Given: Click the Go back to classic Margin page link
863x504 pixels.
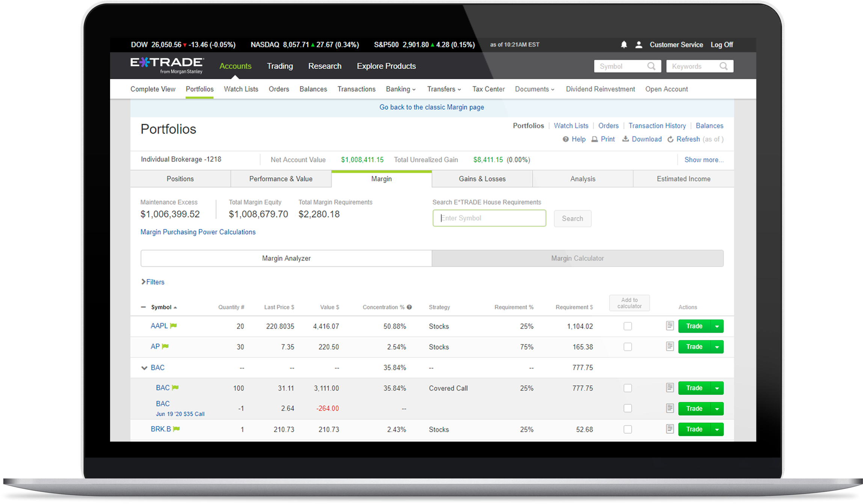Looking at the screenshot, I should pyautogui.click(x=431, y=107).
